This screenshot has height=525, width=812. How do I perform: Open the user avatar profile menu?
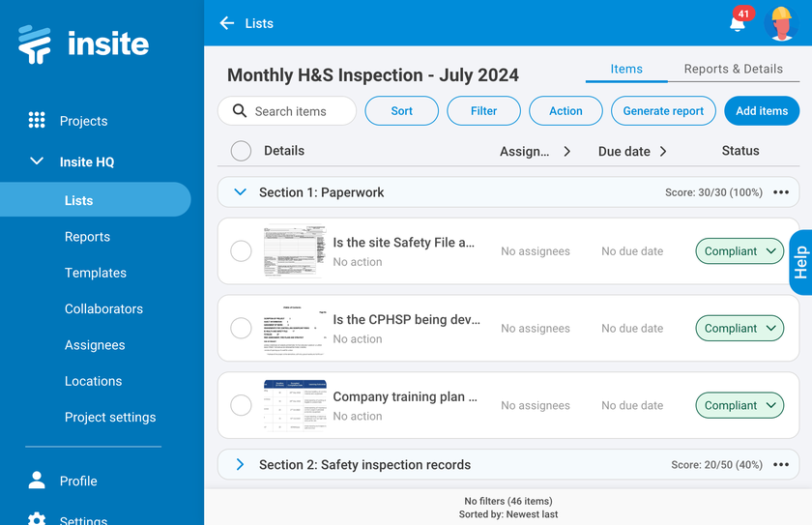779,23
